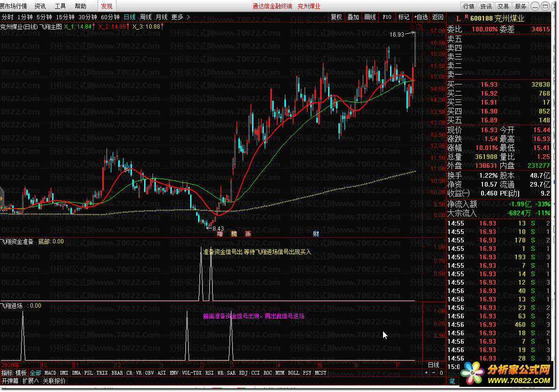This screenshot has height=392, width=559.
Task: Click the plus zoom button near 日线 label
Action: [x=426, y=373]
